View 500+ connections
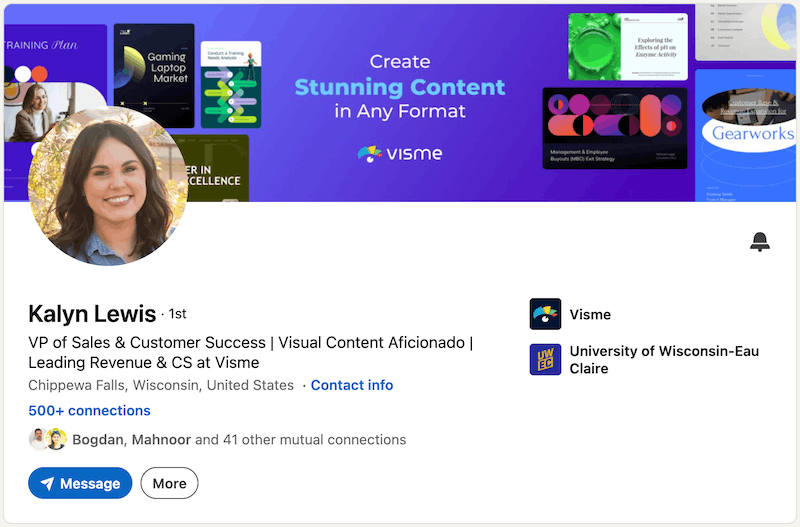 [x=89, y=411]
